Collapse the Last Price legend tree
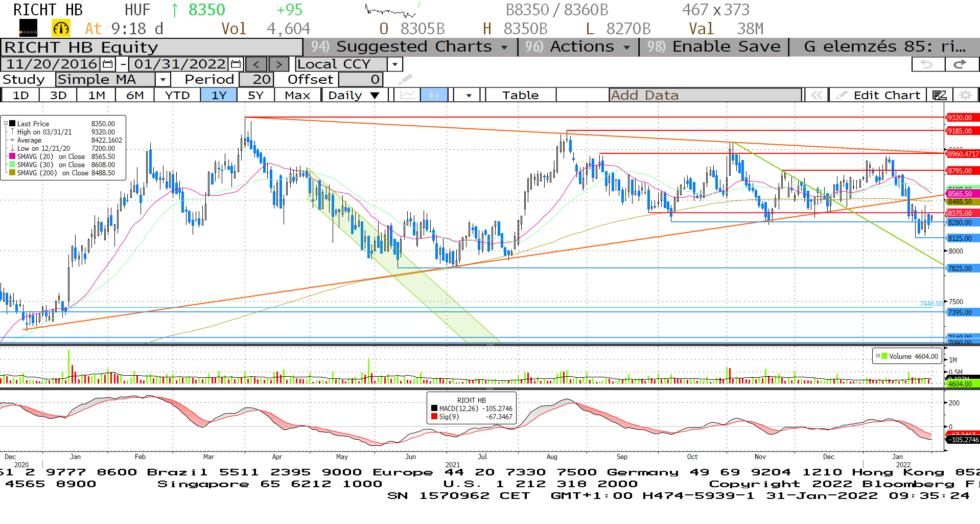980x524 pixels. point(6,124)
